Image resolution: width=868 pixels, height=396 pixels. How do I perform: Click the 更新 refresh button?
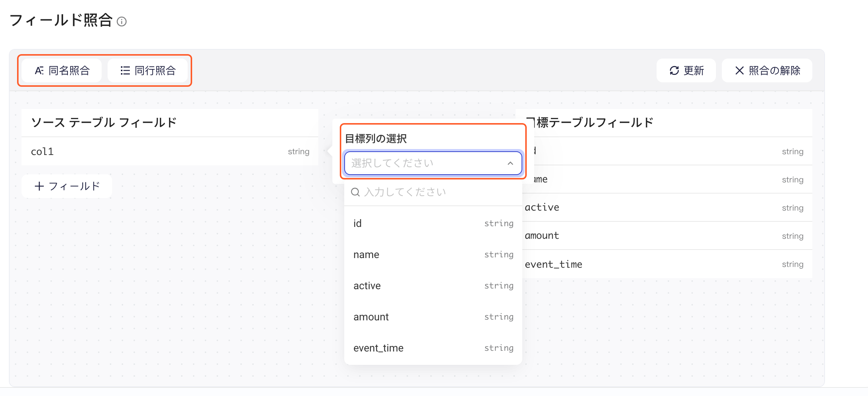pyautogui.click(x=686, y=70)
